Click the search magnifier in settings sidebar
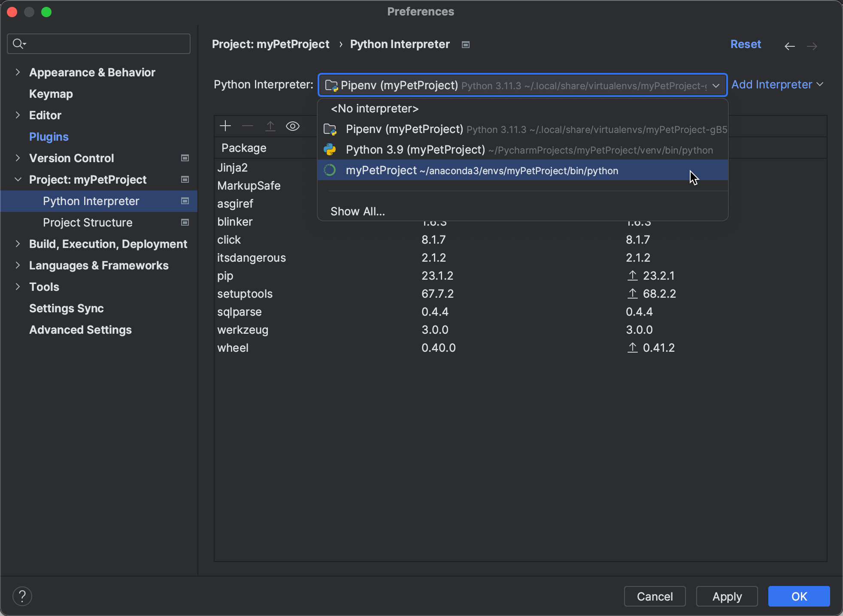The height and width of the screenshot is (616, 843). pos(19,43)
